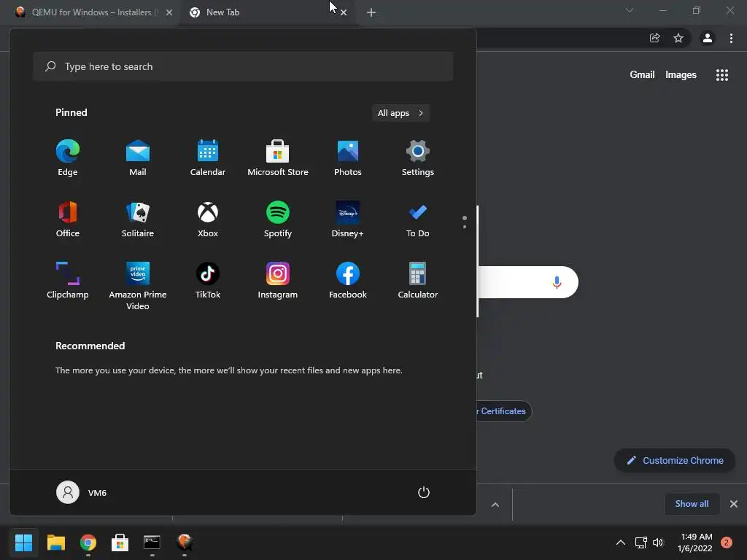747x560 pixels.
Task: Open File Explorer from the taskbar
Action: tap(55, 542)
